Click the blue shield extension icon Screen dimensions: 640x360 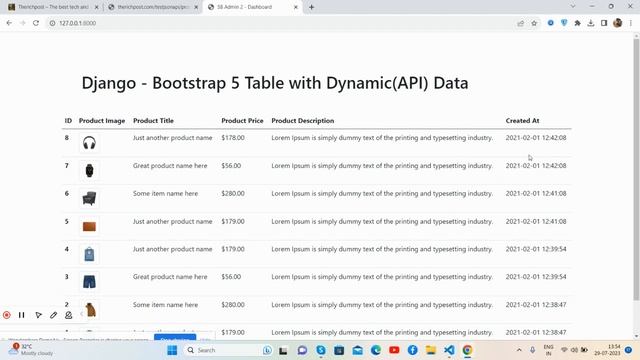[564, 23]
